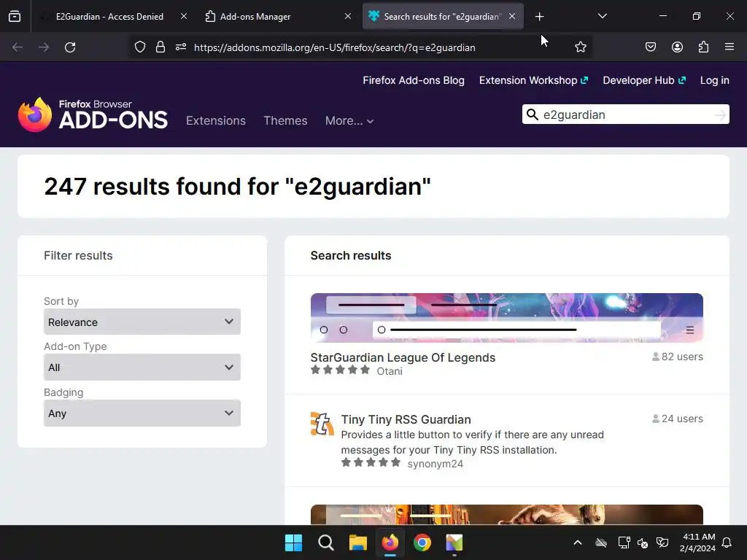Open StarGuardian League Of Legends result
747x560 pixels.
click(x=403, y=357)
